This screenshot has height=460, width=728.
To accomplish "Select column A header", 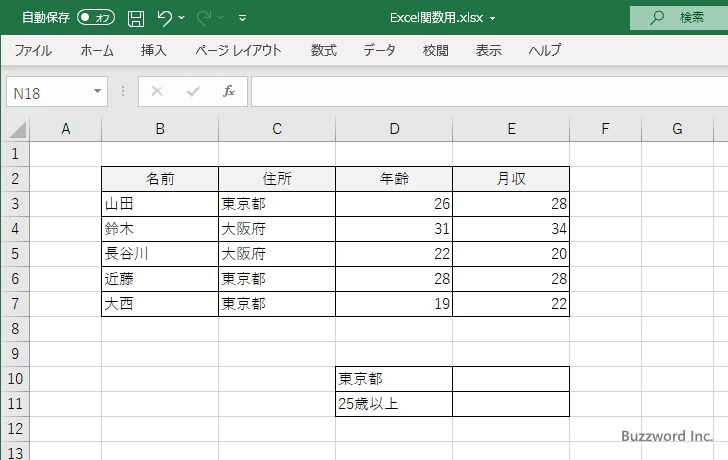I will pos(65,129).
